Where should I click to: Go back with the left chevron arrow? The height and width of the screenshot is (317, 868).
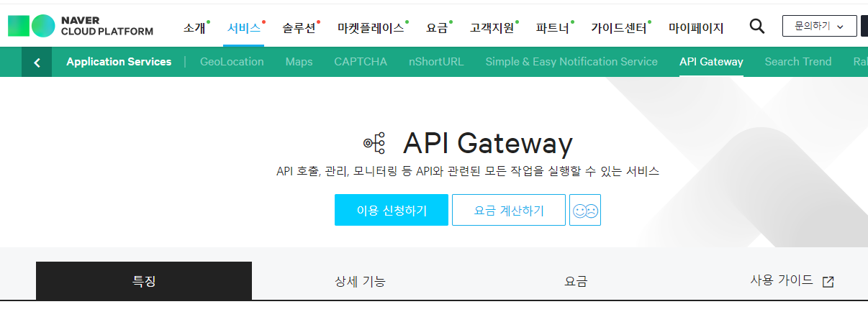[x=37, y=62]
